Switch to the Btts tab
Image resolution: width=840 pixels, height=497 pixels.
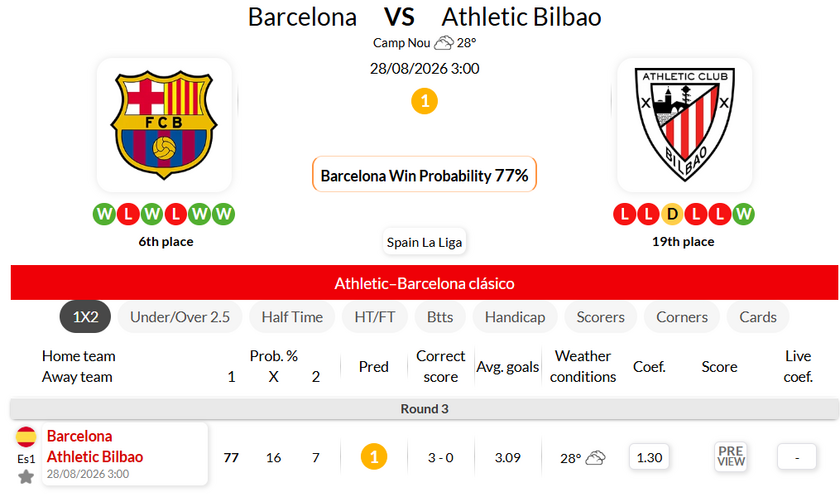pos(440,317)
